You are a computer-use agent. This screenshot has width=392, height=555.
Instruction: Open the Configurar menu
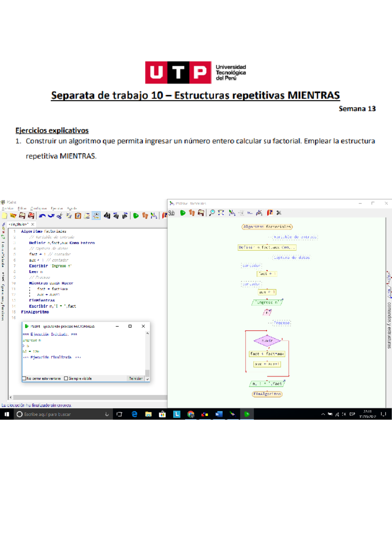39,208
